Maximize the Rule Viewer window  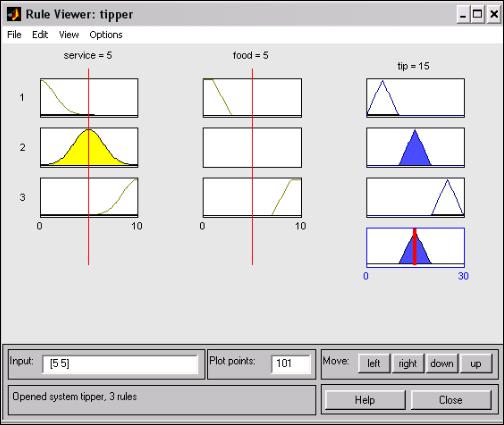(477, 15)
